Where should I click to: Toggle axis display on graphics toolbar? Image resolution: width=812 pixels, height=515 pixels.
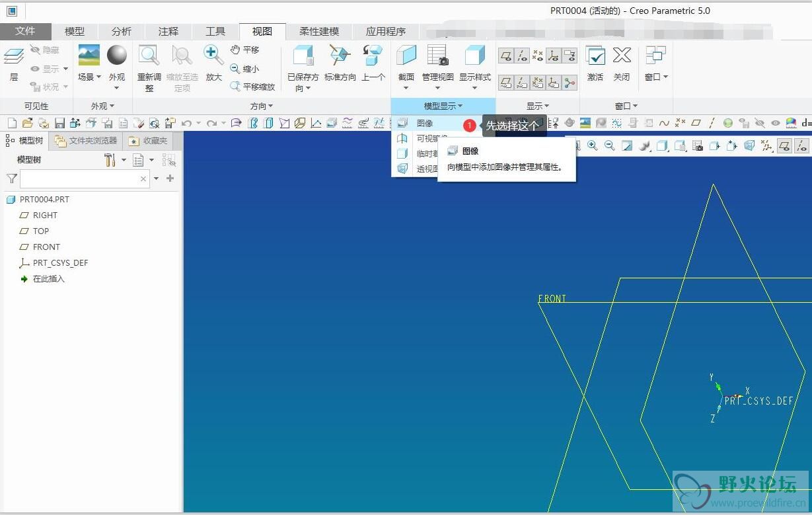click(801, 145)
